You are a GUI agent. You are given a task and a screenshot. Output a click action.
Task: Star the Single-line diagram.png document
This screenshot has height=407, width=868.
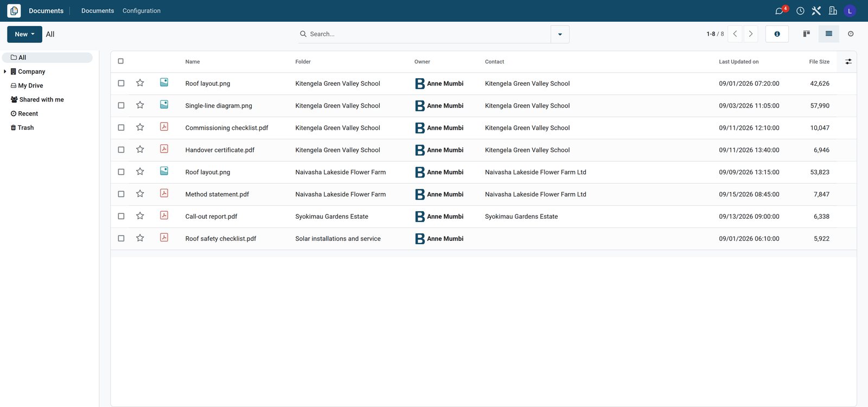pyautogui.click(x=140, y=105)
